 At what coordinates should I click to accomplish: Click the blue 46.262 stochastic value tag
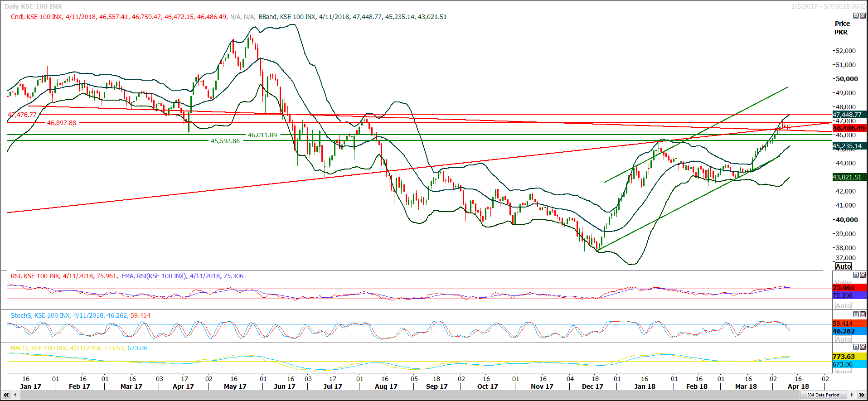click(x=849, y=331)
